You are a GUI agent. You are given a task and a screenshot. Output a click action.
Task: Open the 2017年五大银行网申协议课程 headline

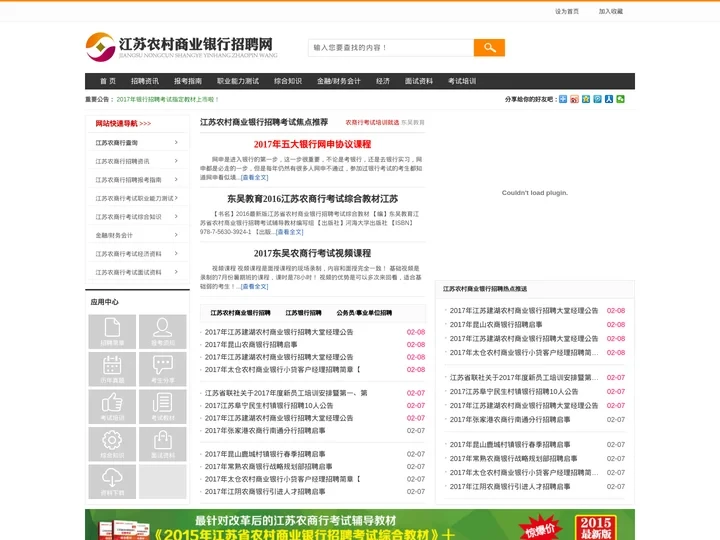click(312, 144)
